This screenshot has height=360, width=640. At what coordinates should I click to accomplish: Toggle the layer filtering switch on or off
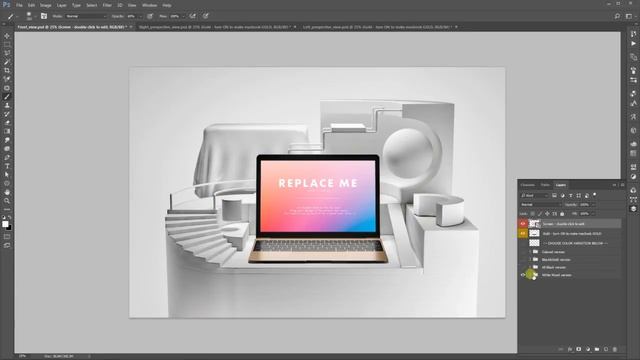click(x=595, y=195)
